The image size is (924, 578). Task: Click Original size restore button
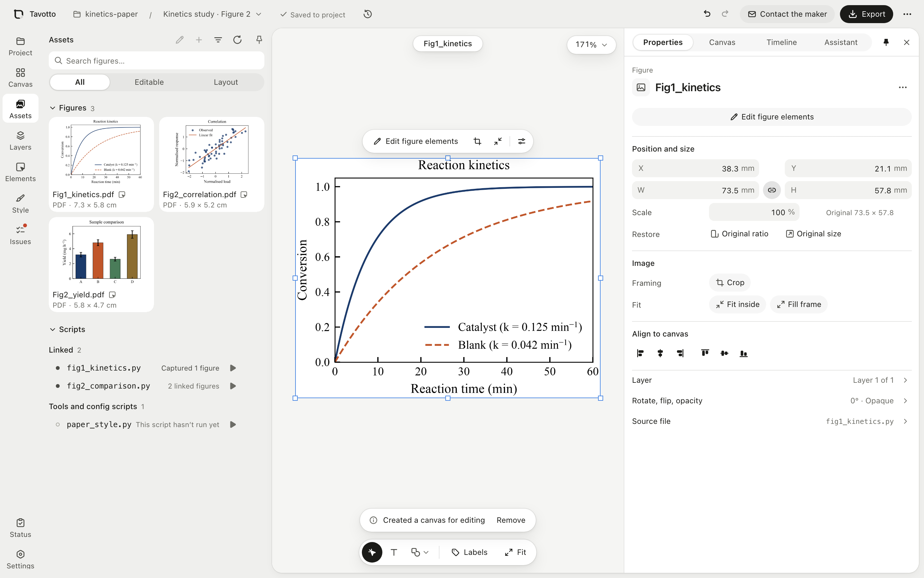click(813, 234)
